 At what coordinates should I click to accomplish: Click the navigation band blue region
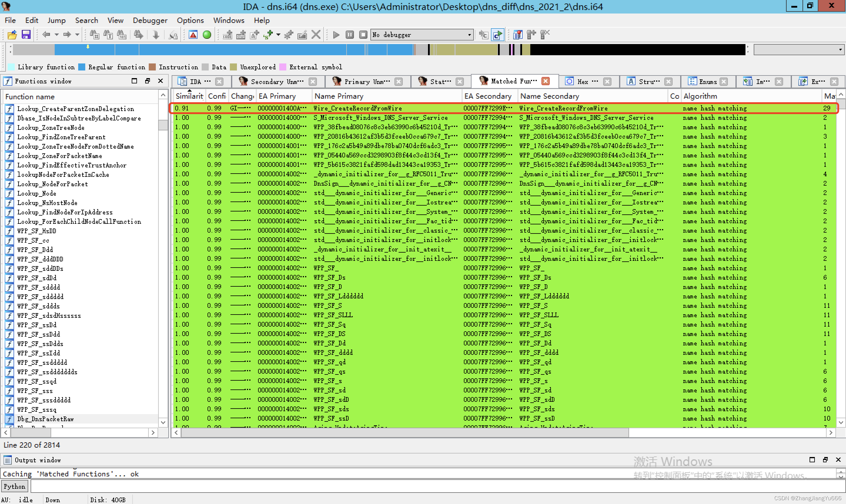tap(238, 50)
